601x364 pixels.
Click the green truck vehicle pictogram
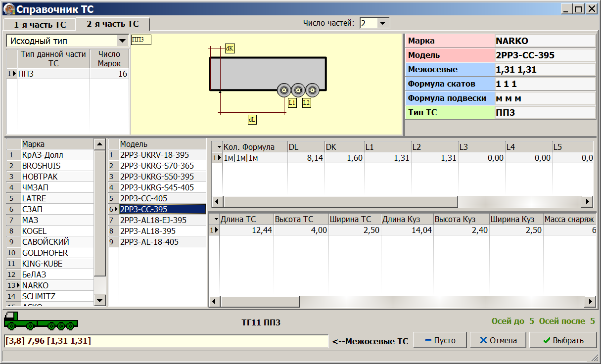click(41, 321)
